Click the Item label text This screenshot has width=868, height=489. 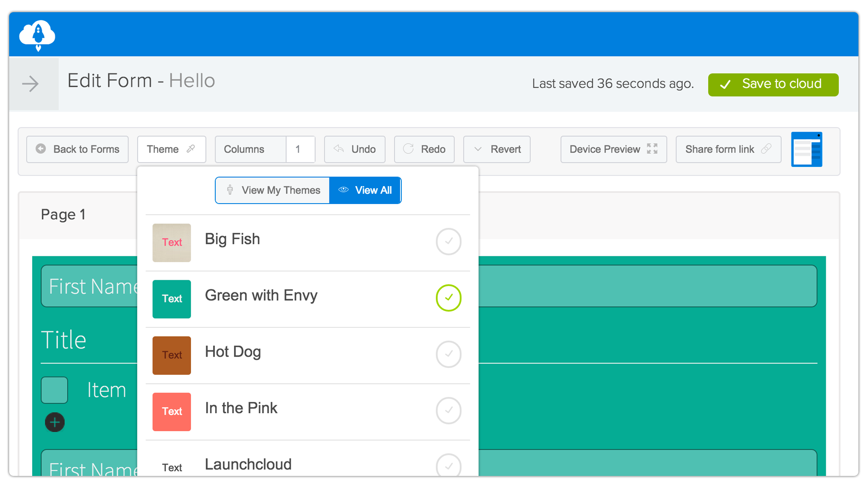coord(107,390)
